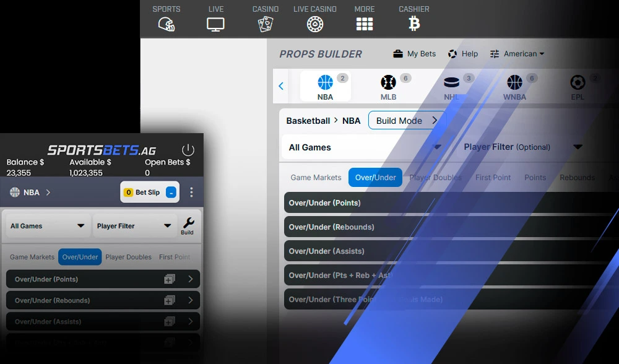Image resolution: width=619 pixels, height=364 pixels.
Task: Switch to the Game Markets tab in Props Builder
Action: (x=316, y=178)
